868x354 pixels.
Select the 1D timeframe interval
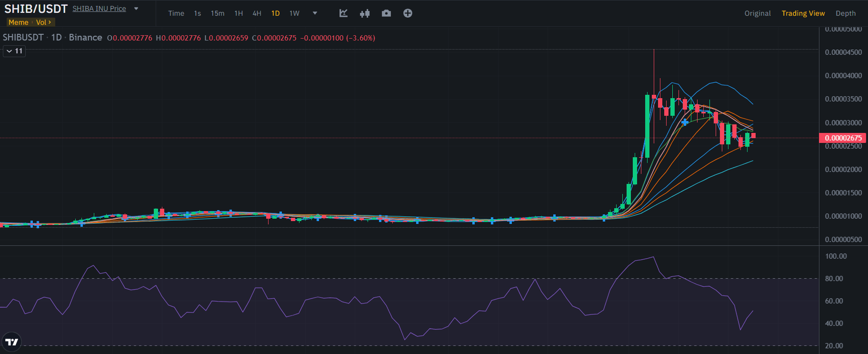click(275, 13)
